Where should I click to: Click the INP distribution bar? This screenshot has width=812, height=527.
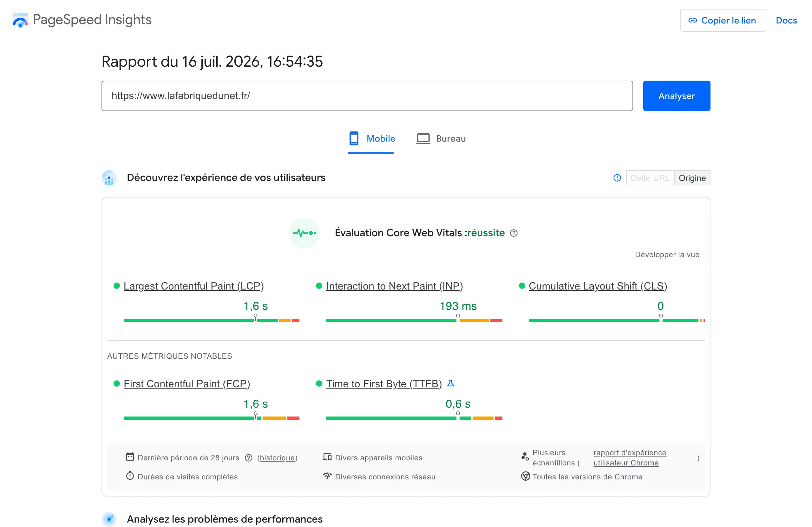(x=414, y=320)
